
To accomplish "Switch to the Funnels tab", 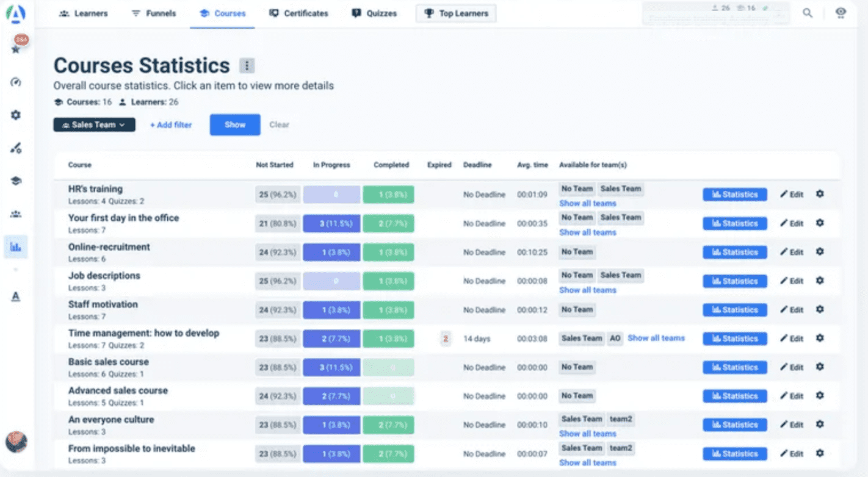I will (x=154, y=13).
